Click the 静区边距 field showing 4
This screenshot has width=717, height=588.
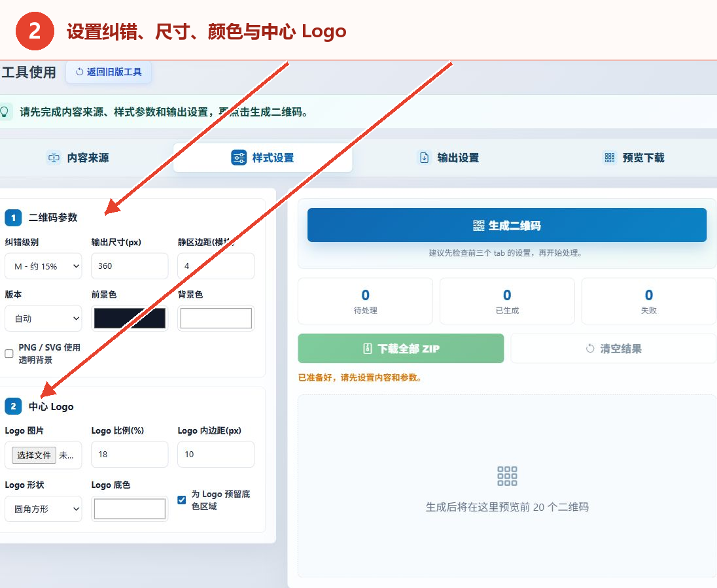pyautogui.click(x=216, y=266)
